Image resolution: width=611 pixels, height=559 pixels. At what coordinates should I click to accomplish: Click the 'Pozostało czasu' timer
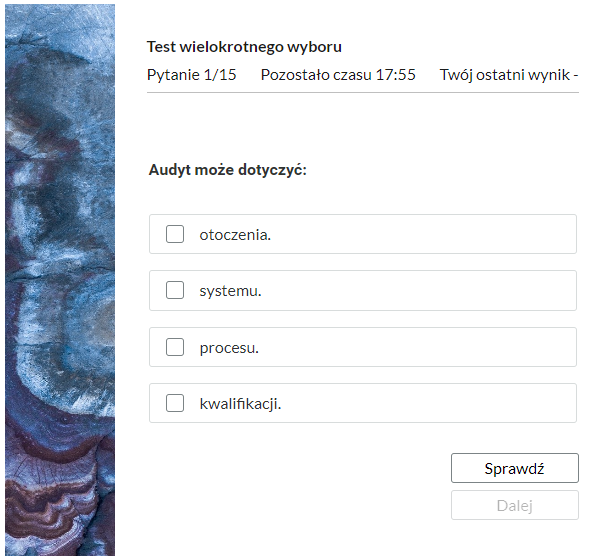338,75
